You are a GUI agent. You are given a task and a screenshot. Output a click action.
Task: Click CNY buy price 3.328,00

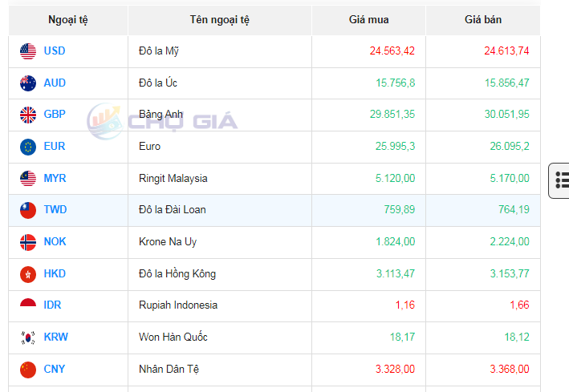pyautogui.click(x=395, y=369)
